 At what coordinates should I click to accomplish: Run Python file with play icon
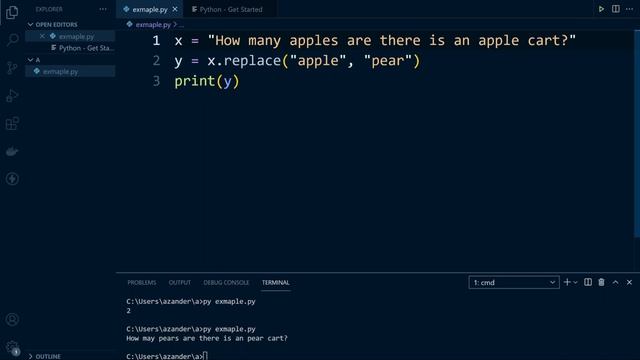pyautogui.click(x=601, y=9)
